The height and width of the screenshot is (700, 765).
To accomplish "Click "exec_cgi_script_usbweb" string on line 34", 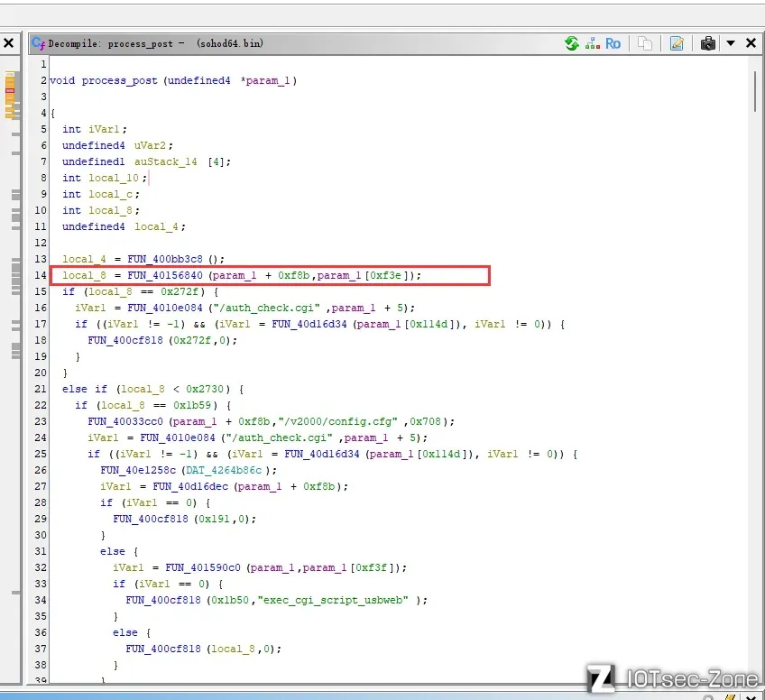I will pyautogui.click(x=343, y=600).
